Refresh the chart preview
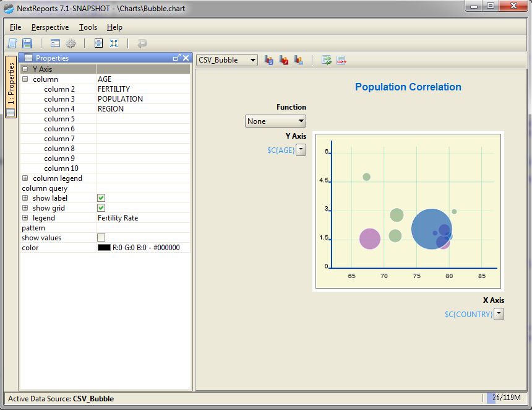 click(326, 59)
